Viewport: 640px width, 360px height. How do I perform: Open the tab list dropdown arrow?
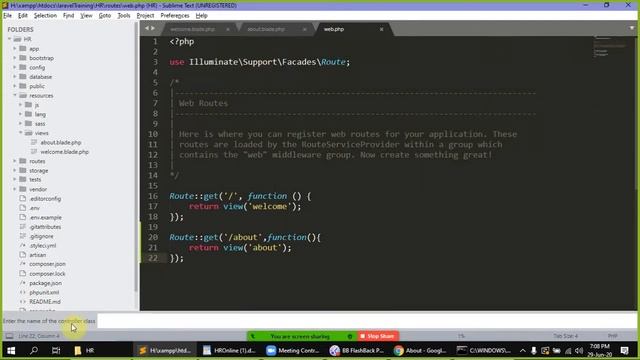632,28
